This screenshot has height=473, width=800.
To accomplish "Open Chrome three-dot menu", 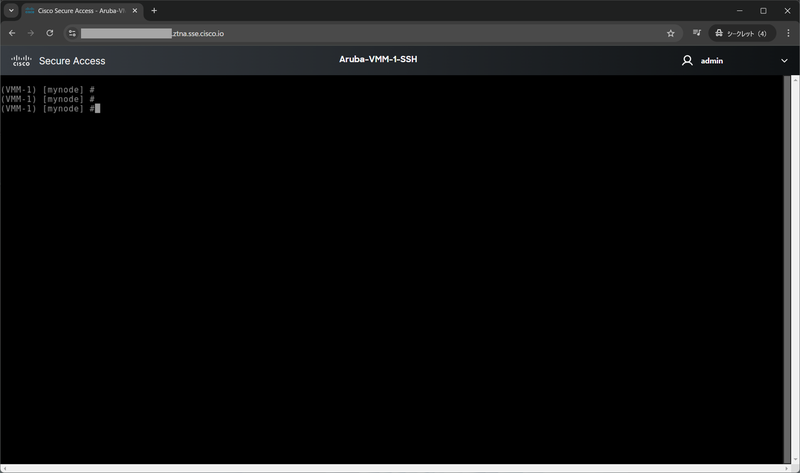I will pos(788,33).
